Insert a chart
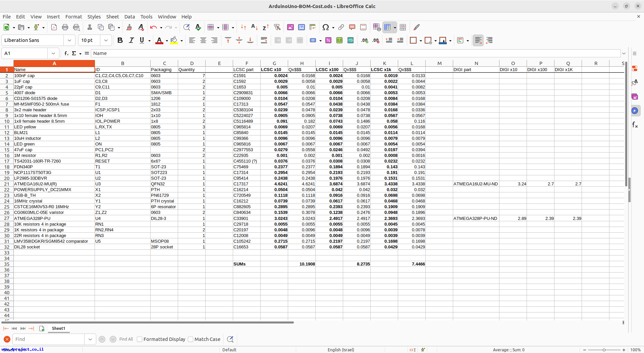644x353 pixels. [302, 27]
